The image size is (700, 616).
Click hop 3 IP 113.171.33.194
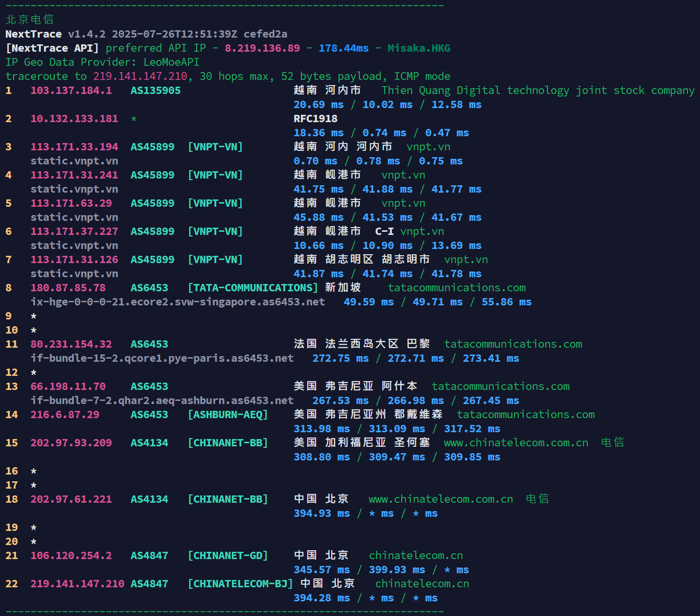tap(74, 147)
